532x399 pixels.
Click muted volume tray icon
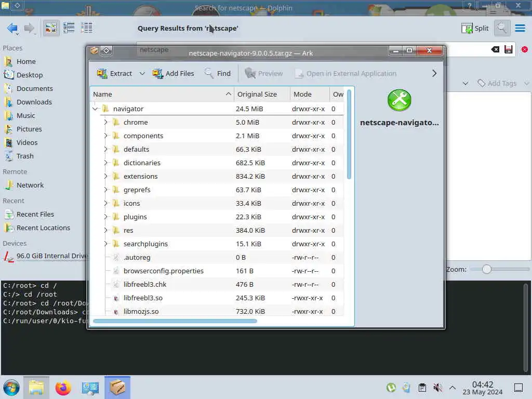point(437,388)
